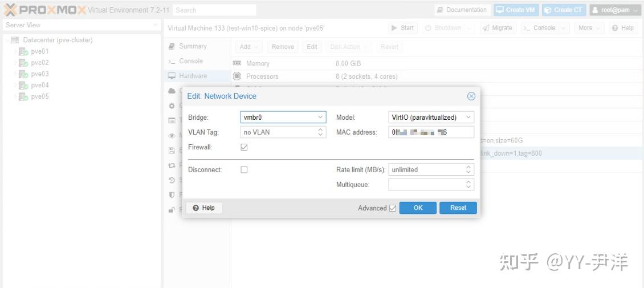
Task: Open the Console options dropdown arrow
Action: (x=564, y=28)
